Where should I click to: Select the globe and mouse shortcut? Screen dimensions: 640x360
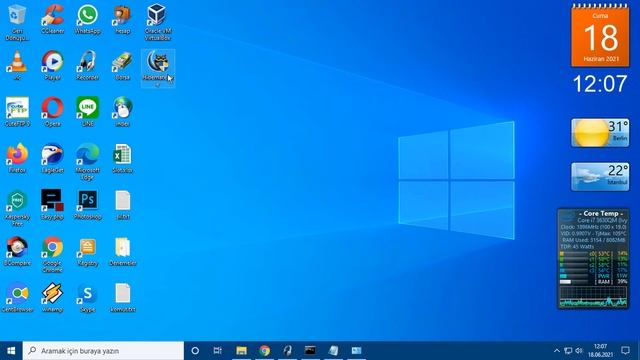coord(123,112)
